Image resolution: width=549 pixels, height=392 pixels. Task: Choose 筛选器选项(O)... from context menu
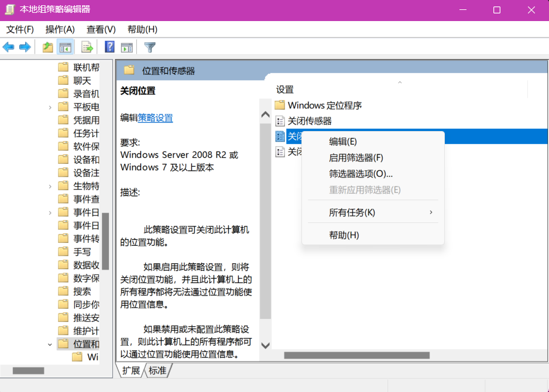tap(373, 174)
